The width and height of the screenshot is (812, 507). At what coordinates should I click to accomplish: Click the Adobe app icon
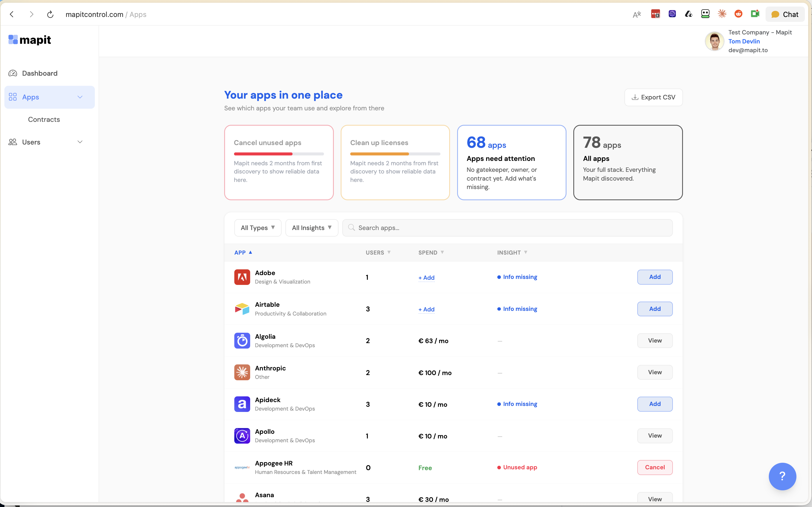tap(242, 277)
